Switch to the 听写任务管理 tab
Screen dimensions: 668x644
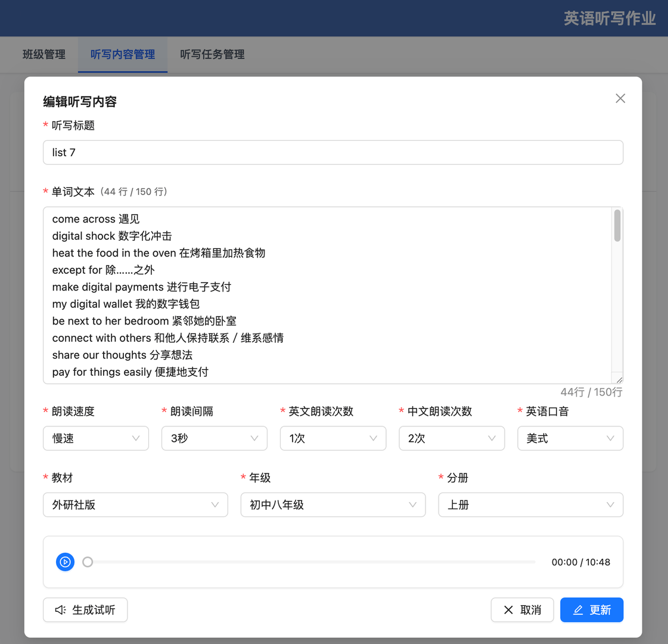[212, 54]
